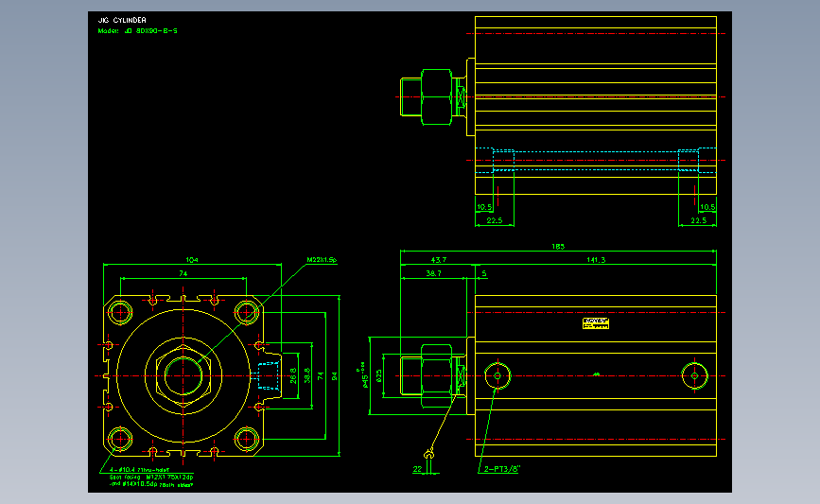Viewport: 820px width, 504px height.
Task: Click the "22" wrench-flat dimension text
Action: (x=417, y=469)
